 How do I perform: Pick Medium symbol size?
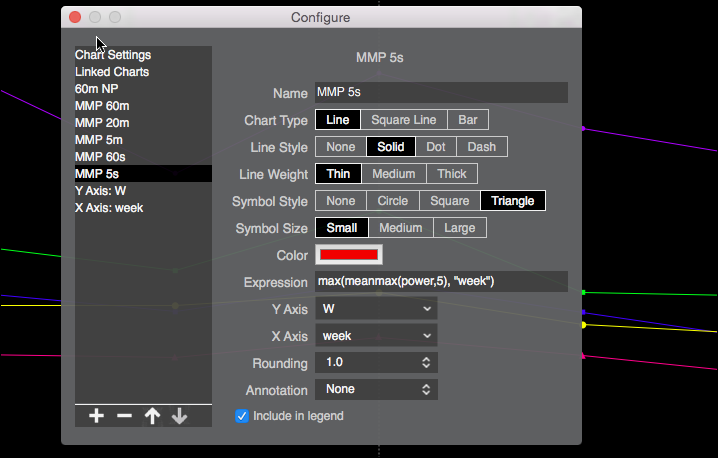click(x=401, y=228)
